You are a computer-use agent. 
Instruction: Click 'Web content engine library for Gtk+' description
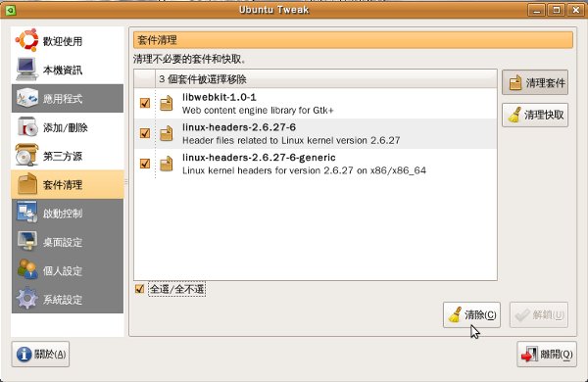point(258,111)
